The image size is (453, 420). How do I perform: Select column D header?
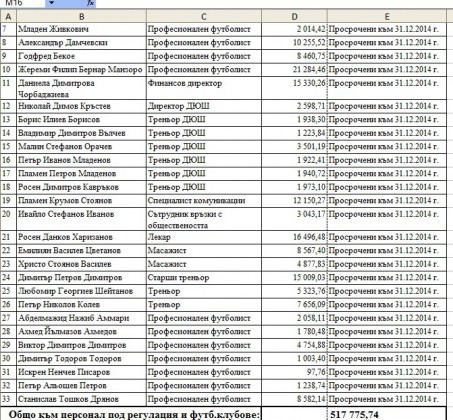pyautogui.click(x=294, y=16)
